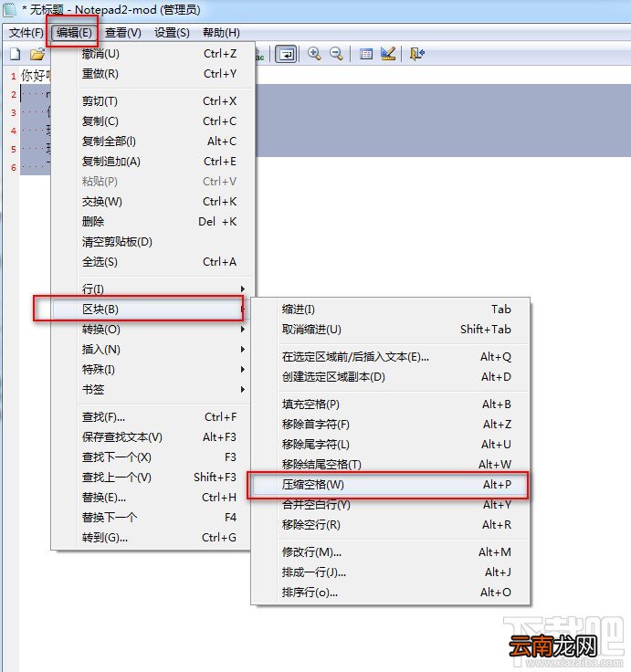Open 排序行(o)... submenu entry

tap(391, 593)
